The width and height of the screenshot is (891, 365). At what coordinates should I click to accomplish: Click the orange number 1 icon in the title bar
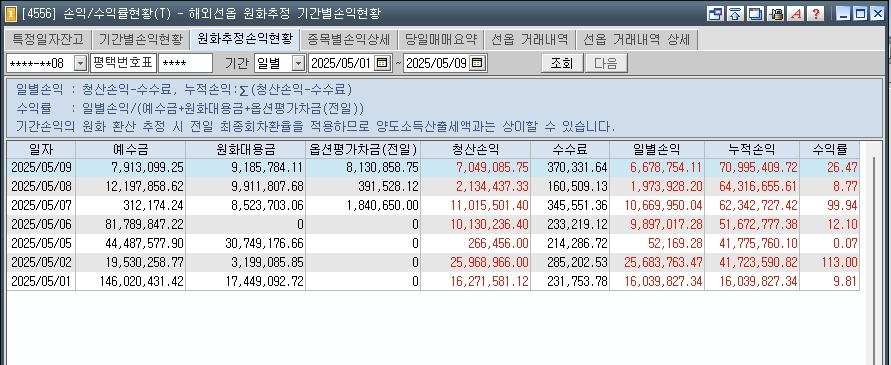pos(10,14)
